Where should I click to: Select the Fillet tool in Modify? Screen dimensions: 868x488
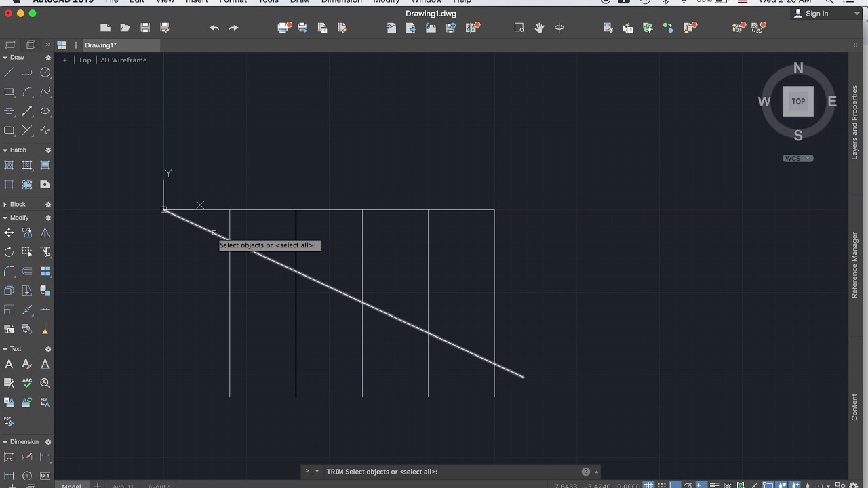click(9, 271)
